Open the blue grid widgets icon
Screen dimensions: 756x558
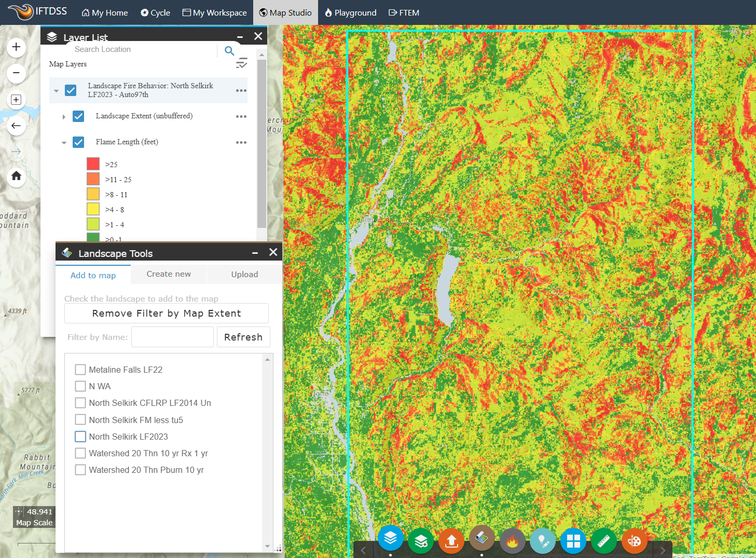(573, 540)
